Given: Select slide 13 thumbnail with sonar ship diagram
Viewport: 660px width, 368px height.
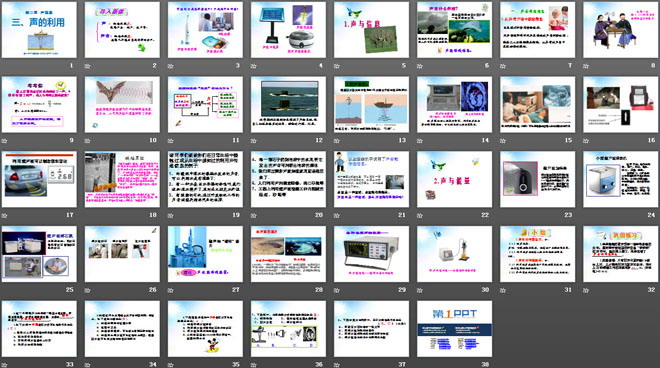Looking at the screenshot, I should (371, 104).
